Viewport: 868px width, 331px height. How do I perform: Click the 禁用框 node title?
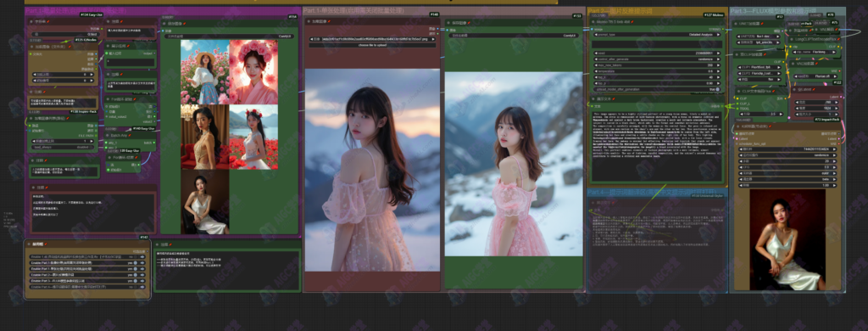click(x=37, y=244)
